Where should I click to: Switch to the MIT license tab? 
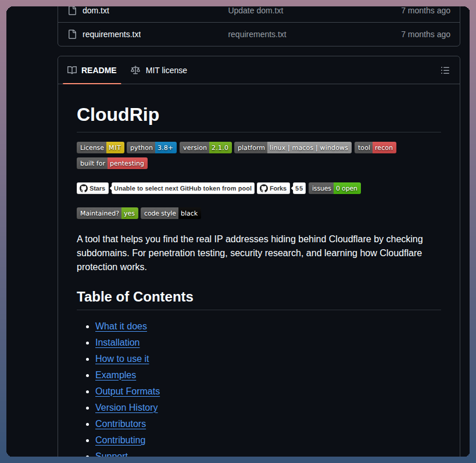[159, 70]
